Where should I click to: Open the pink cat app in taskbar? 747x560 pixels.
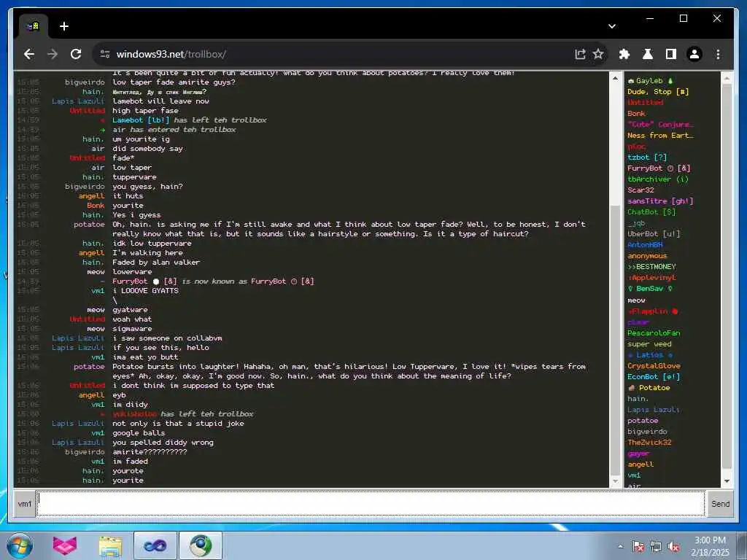click(64, 545)
